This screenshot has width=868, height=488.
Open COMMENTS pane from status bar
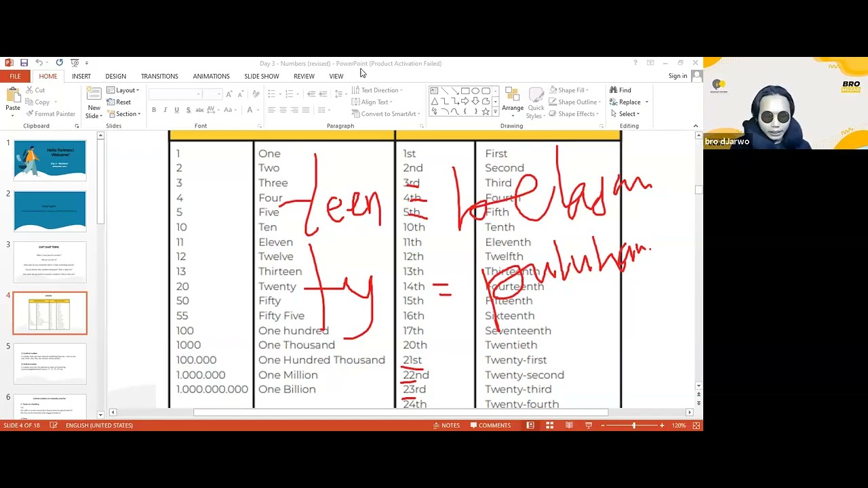(490, 426)
